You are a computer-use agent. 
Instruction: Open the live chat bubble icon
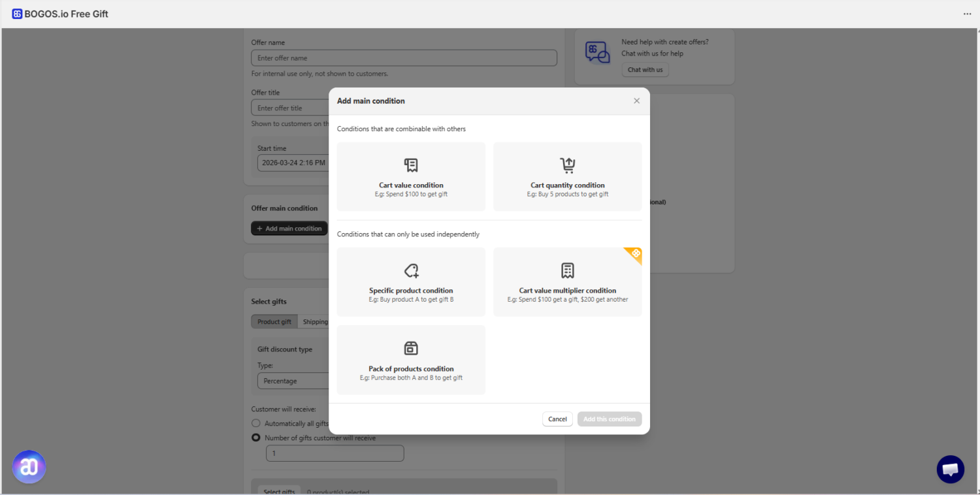coord(950,470)
